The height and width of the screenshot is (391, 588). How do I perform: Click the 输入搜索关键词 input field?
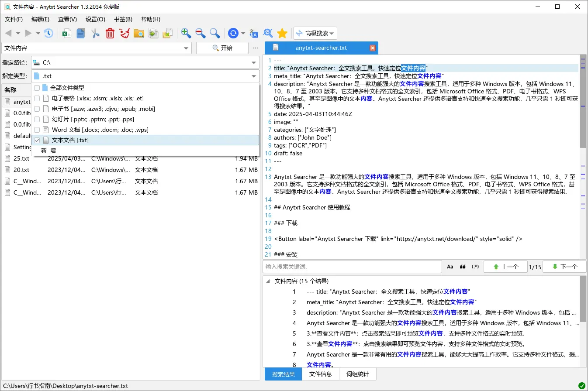tap(352, 267)
